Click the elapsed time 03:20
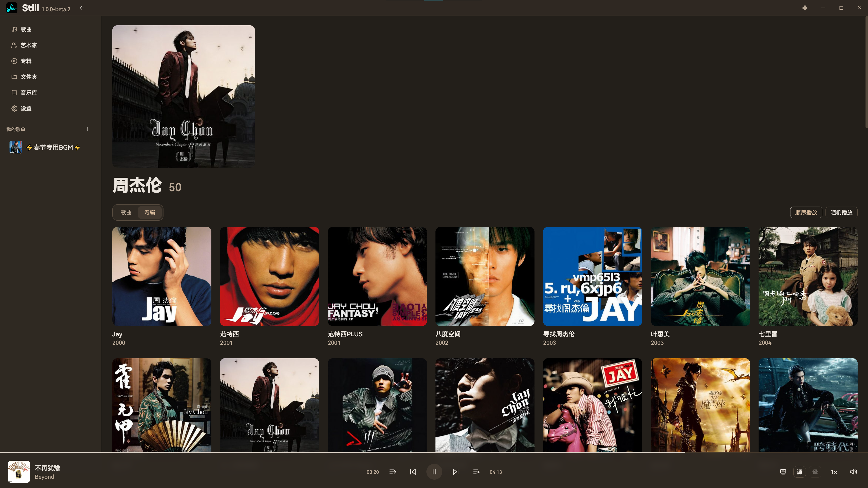The height and width of the screenshot is (488, 868). [x=373, y=472]
